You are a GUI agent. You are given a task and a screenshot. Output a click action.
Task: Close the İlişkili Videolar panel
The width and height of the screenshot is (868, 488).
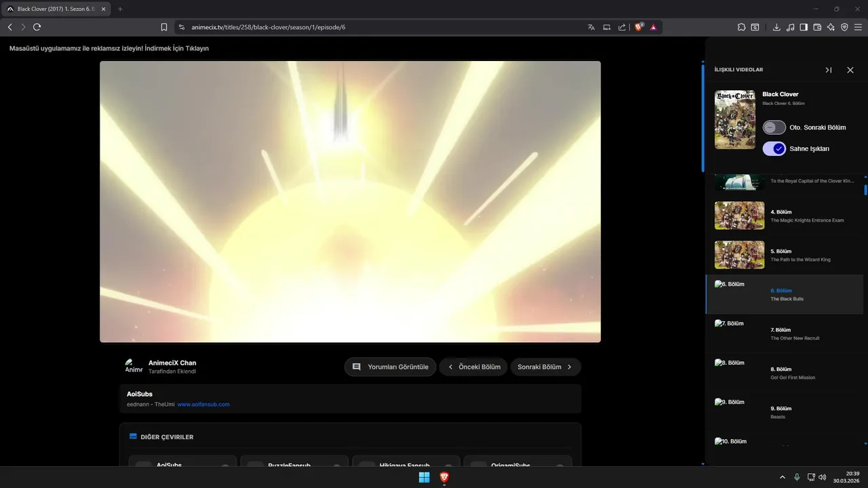pos(850,70)
